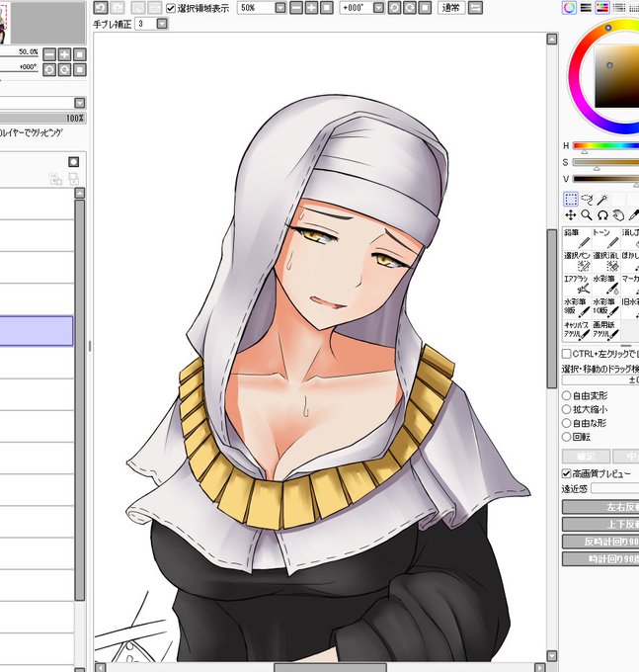Toggle the HSV slider panel

click(x=602, y=8)
